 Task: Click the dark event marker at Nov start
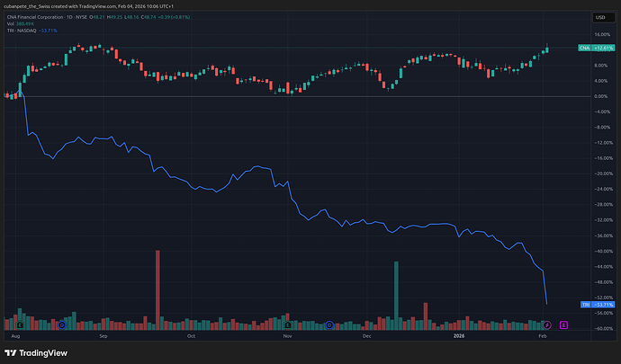(288, 324)
